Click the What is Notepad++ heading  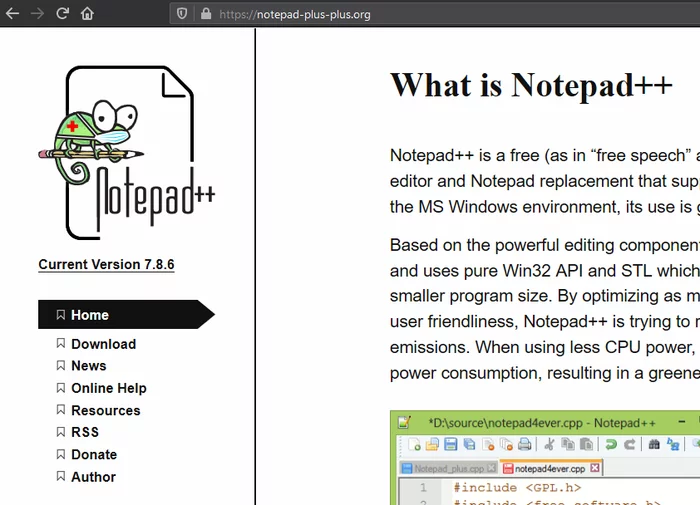(531, 85)
